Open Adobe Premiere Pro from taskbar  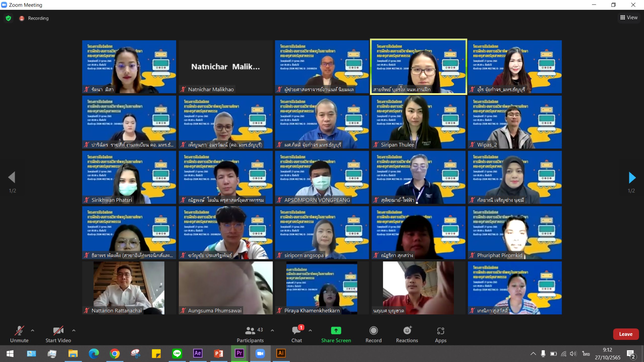pyautogui.click(x=239, y=353)
